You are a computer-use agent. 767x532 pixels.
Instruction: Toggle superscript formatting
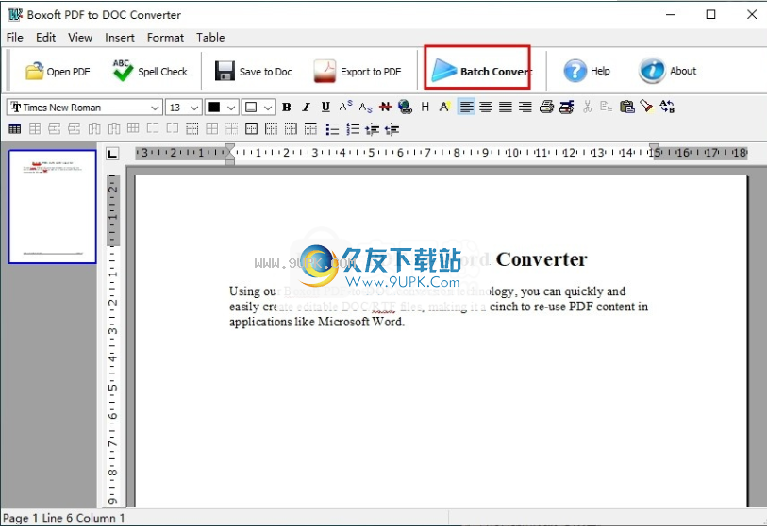point(346,107)
